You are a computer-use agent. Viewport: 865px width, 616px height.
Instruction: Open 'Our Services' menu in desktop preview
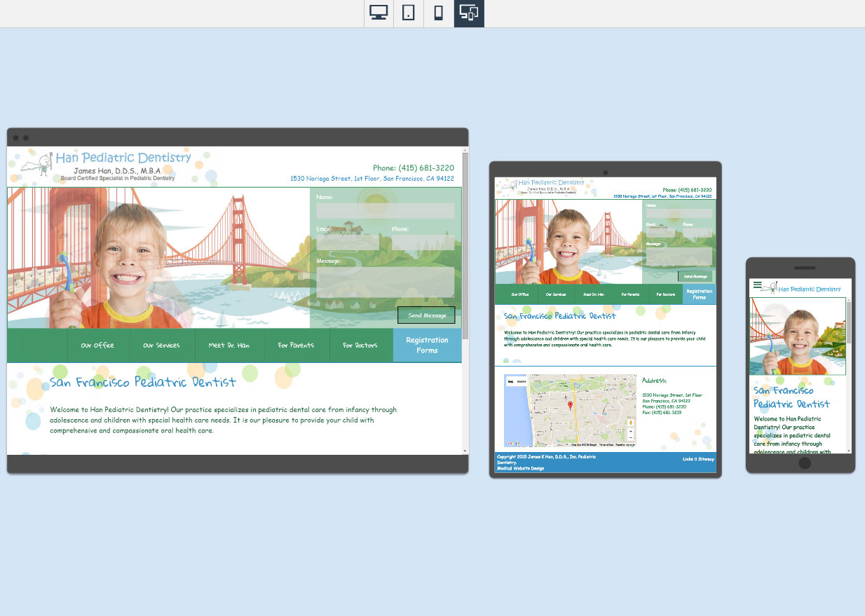pos(161,345)
